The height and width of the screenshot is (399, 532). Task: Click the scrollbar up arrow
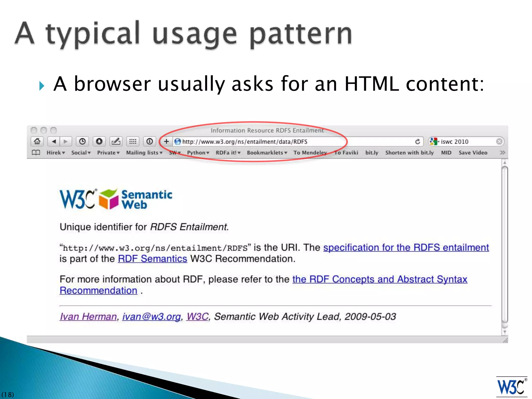[x=504, y=163]
